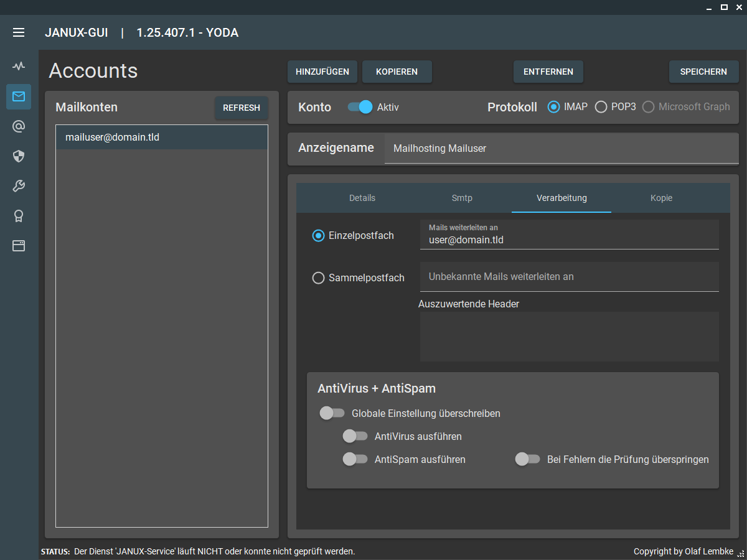747x560 pixels.
Task: Click the Anzeigename text field
Action: tap(560, 149)
